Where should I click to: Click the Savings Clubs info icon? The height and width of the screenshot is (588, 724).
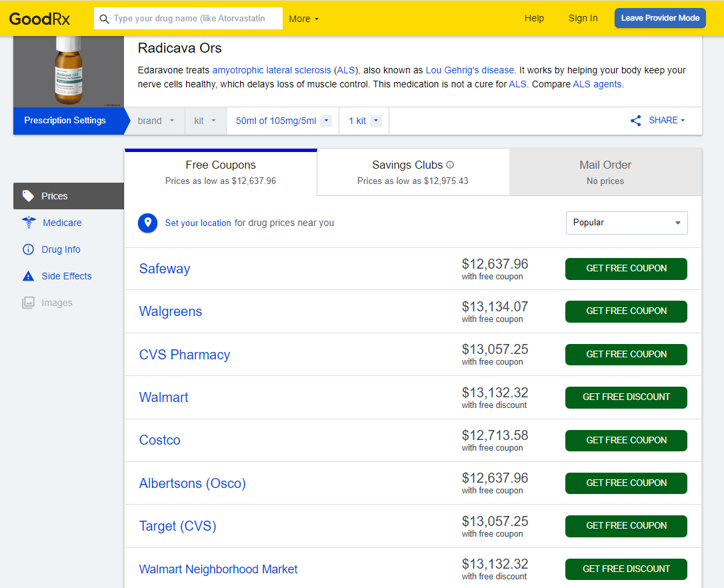pos(450,165)
